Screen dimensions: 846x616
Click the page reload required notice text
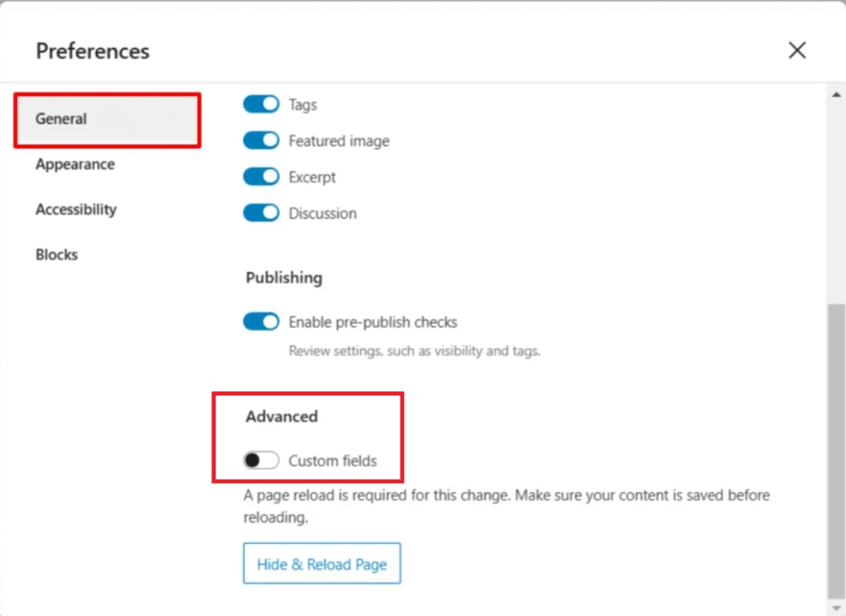click(x=506, y=506)
